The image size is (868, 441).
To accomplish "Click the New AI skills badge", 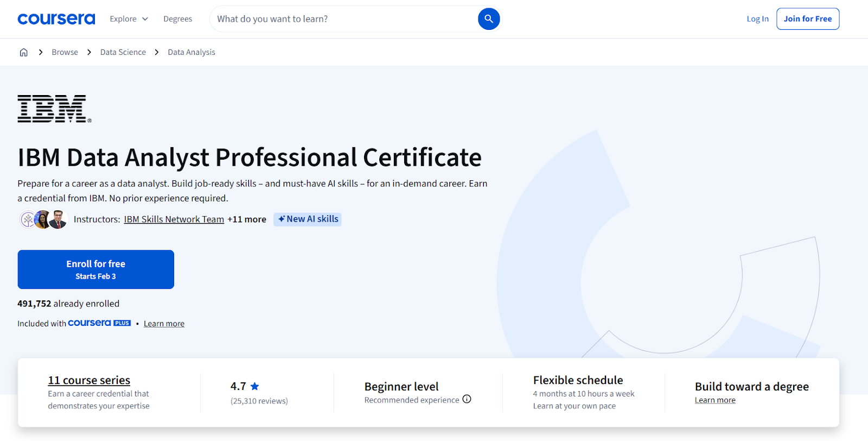I will 308,219.
